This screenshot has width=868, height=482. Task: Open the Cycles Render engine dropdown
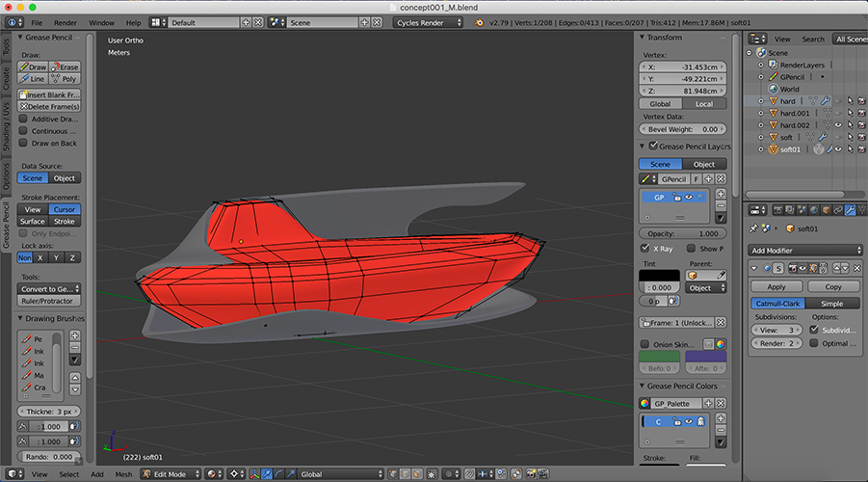428,22
